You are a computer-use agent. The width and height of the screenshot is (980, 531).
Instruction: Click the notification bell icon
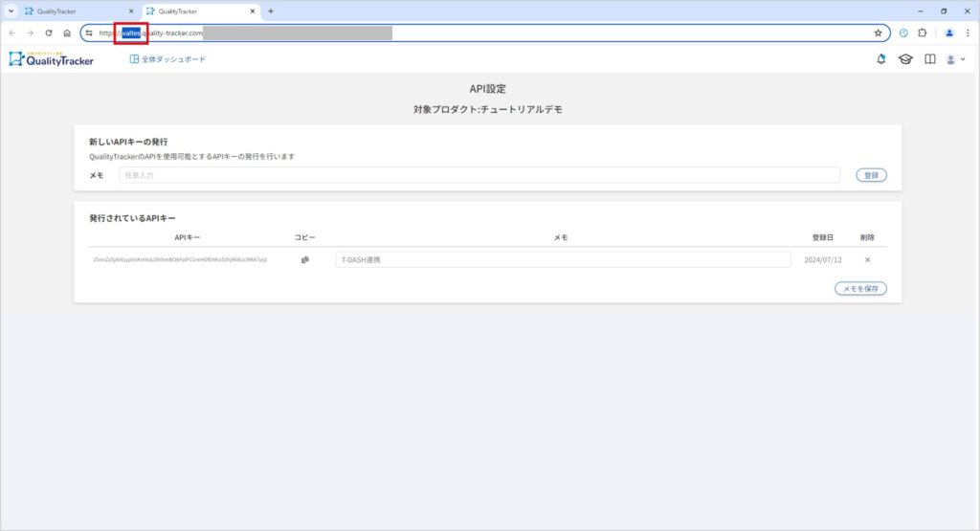click(x=881, y=59)
